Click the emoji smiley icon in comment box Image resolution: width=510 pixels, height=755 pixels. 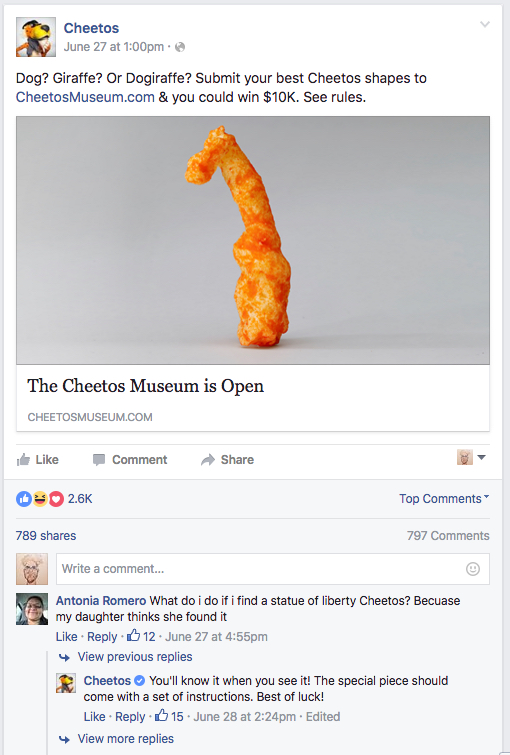pyautogui.click(x=472, y=569)
